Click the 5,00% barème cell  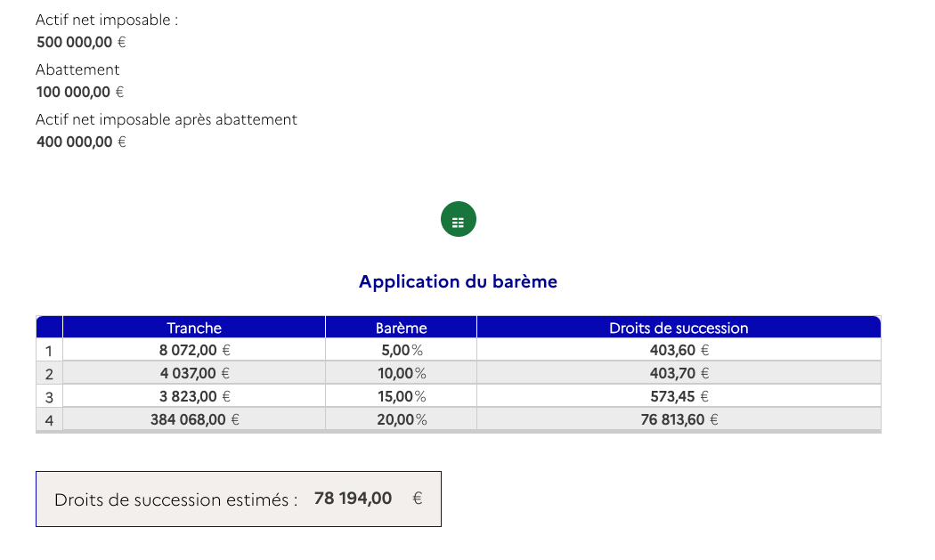coord(402,350)
